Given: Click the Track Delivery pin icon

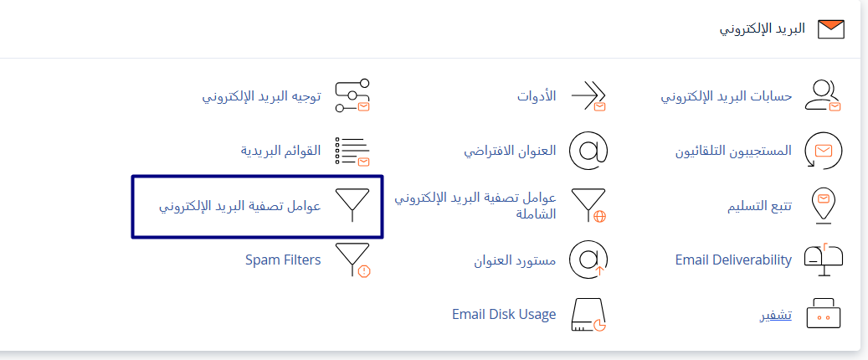Looking at the screenshot, I should (x=823, y=206).
